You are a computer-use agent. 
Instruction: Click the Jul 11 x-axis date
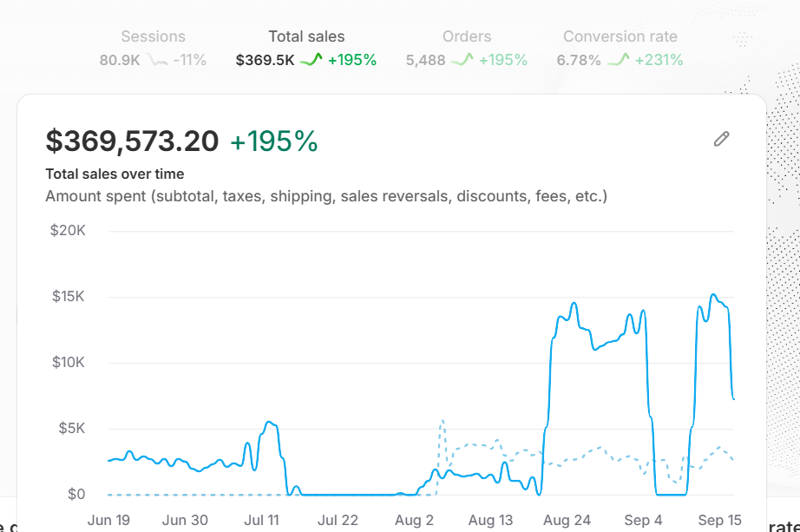pyautogui.click(x=261, y=520)
